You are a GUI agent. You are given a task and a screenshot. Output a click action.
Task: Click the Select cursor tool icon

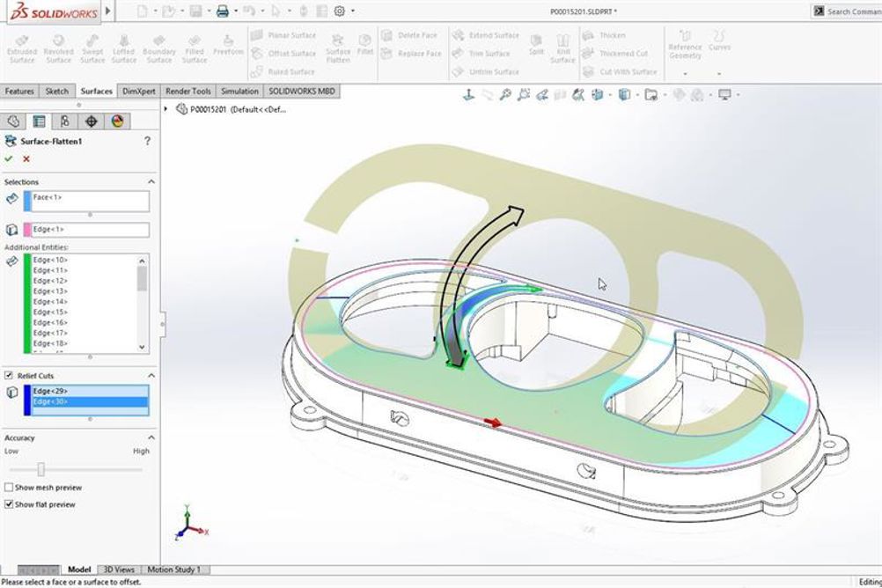[x=276, y=11]
